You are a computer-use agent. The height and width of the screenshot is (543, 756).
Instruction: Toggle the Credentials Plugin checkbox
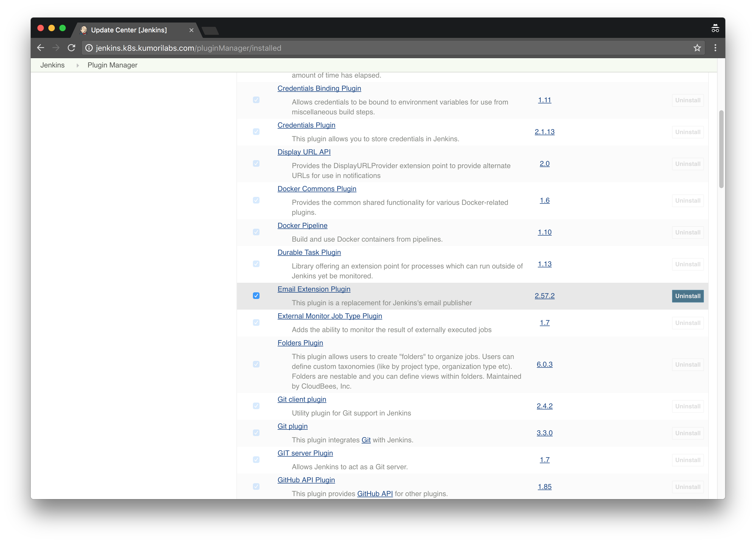pyautogui.click(x=256, y=132)
